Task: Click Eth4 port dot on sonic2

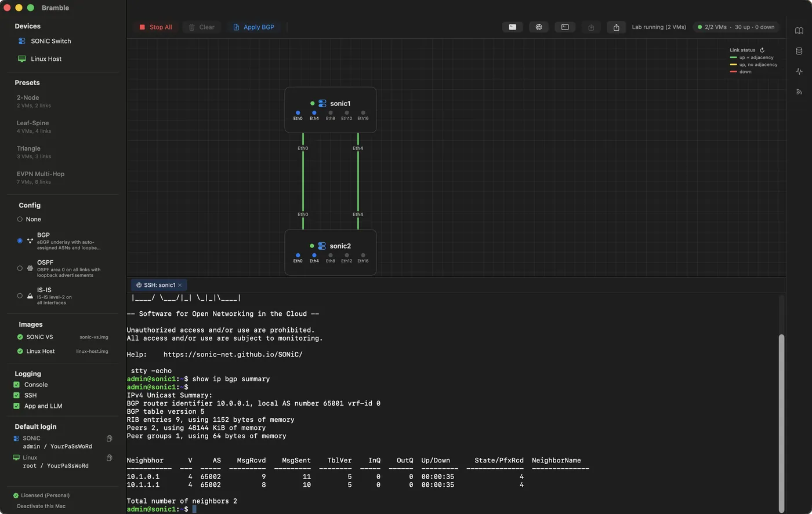Action: [x=314, y=256]
